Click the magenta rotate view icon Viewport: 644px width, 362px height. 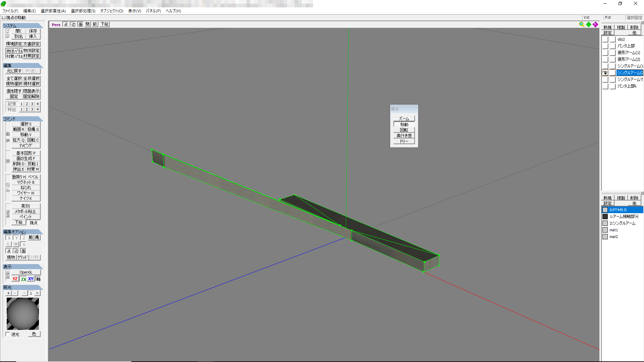595,24
